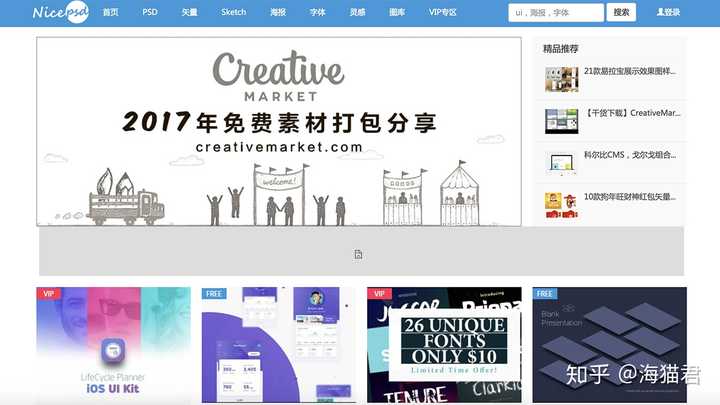Open the Sketch nav item
This screenshot has height=405, width=720.
point(233,12)
